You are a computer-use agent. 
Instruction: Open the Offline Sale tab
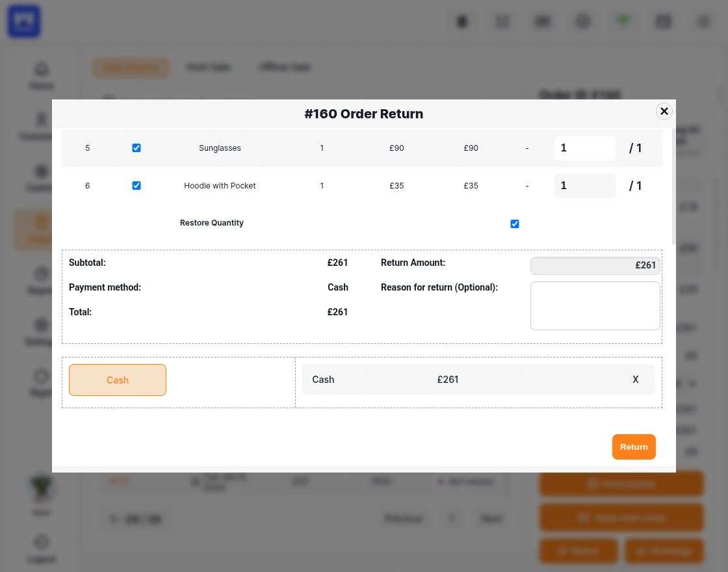point(284,67)
